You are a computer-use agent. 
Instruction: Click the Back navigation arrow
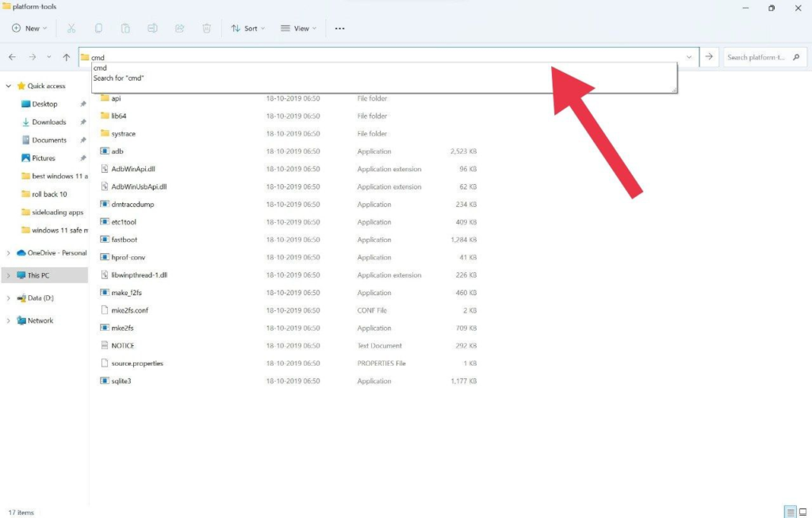click(x=13, y=57)
